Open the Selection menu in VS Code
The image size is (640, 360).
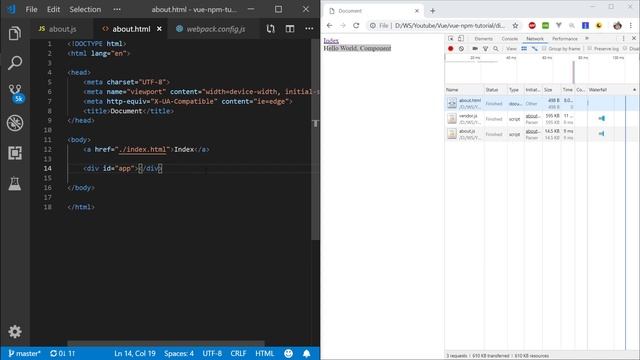(x=85, y=9)
